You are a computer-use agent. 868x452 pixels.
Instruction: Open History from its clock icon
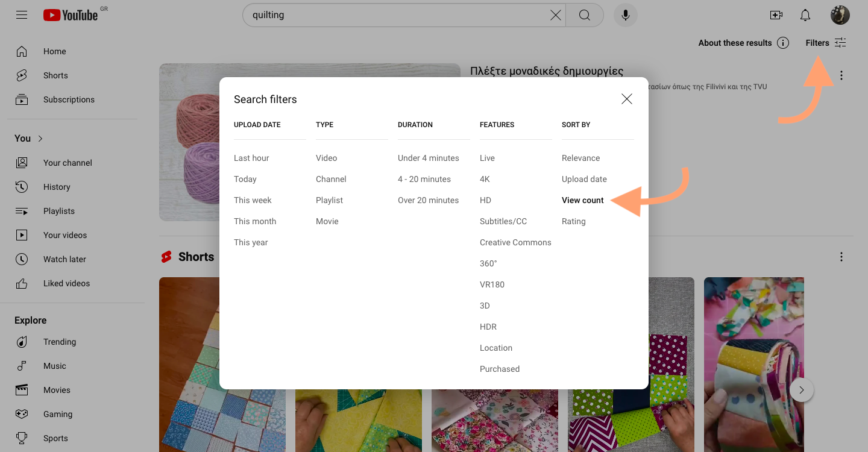(22, 187)
